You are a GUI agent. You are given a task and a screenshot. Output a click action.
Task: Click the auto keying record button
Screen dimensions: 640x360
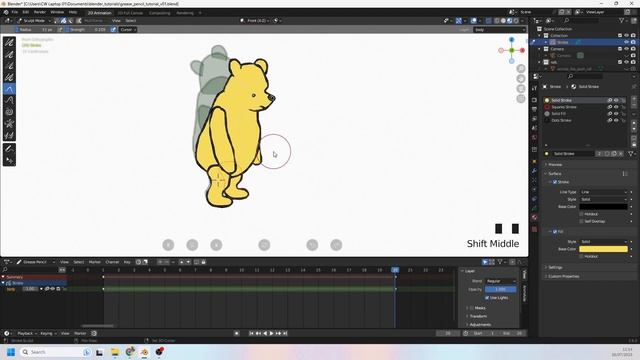(236, 333)
